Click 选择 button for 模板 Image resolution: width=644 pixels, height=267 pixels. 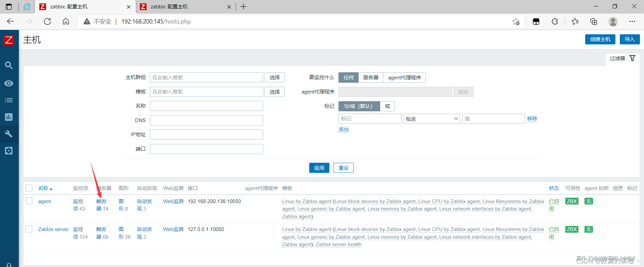[275, 92]
